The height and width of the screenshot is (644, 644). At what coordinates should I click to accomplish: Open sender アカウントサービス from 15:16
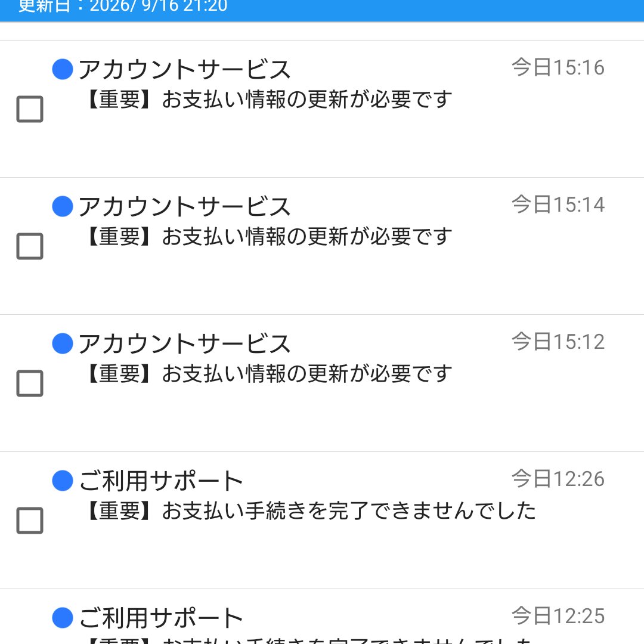pyautogui.click(x=184, y=69)
